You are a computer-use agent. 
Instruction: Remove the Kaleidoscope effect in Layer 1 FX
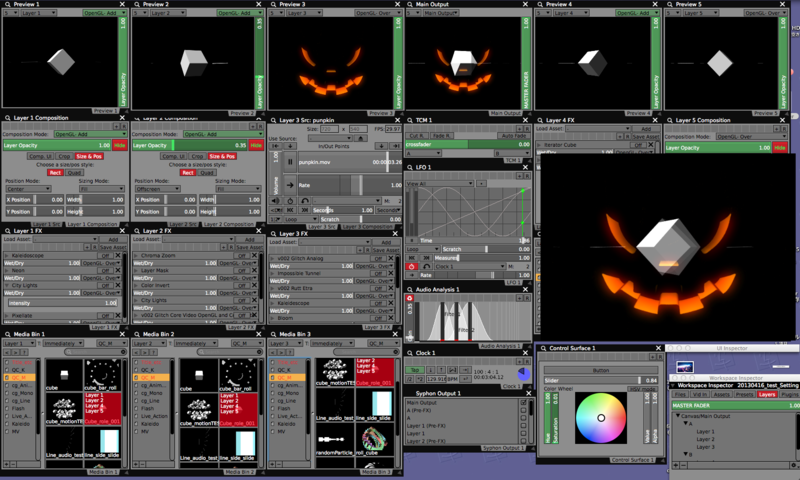tap(118, 255)
